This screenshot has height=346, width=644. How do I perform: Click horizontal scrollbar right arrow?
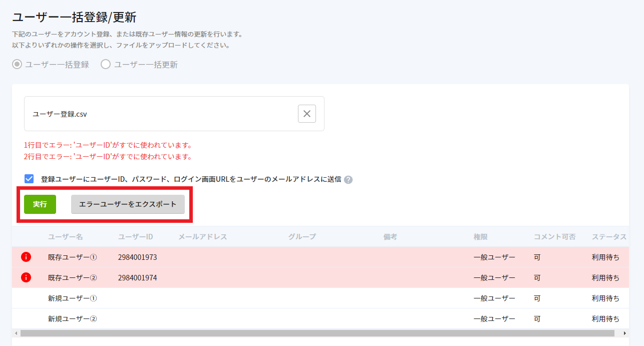pos(624,333)
